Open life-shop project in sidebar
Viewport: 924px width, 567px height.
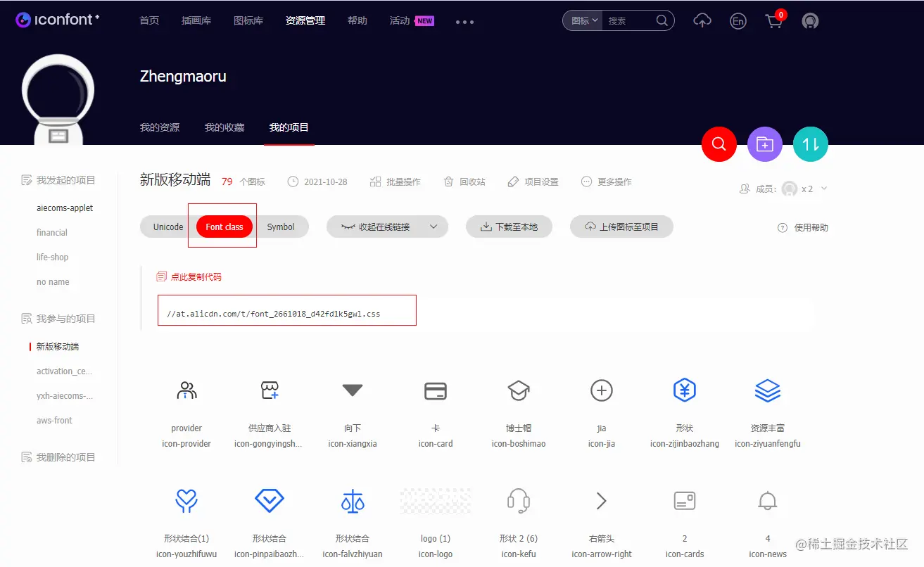tap(53, 257)
